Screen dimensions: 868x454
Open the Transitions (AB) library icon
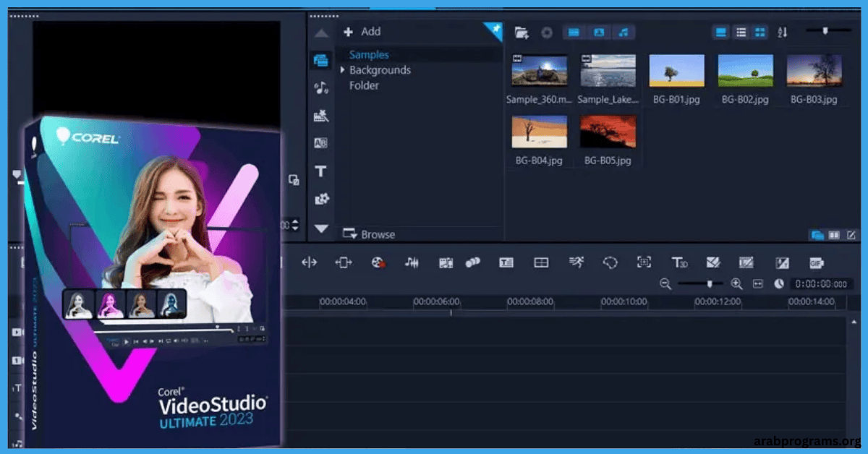tap(320, 143)
